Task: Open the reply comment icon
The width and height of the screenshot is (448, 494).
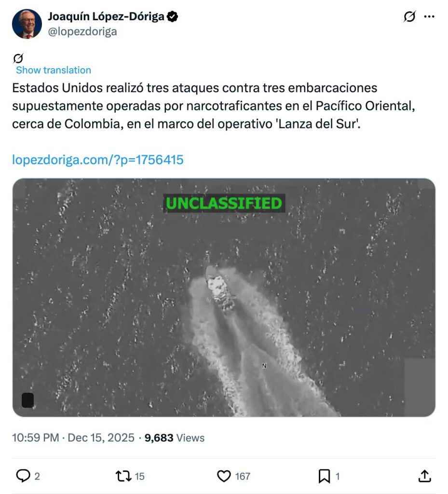Action: [x=23, y=476]
